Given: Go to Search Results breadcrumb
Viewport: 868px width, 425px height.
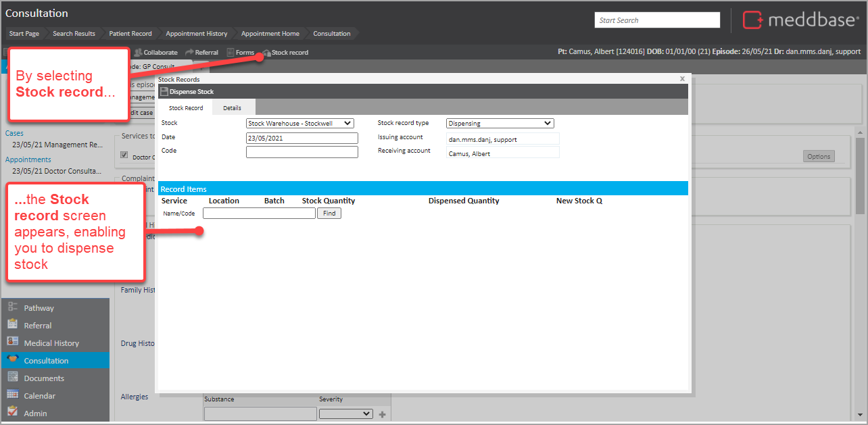Looking at the screenshot, I should coord(74,33).
